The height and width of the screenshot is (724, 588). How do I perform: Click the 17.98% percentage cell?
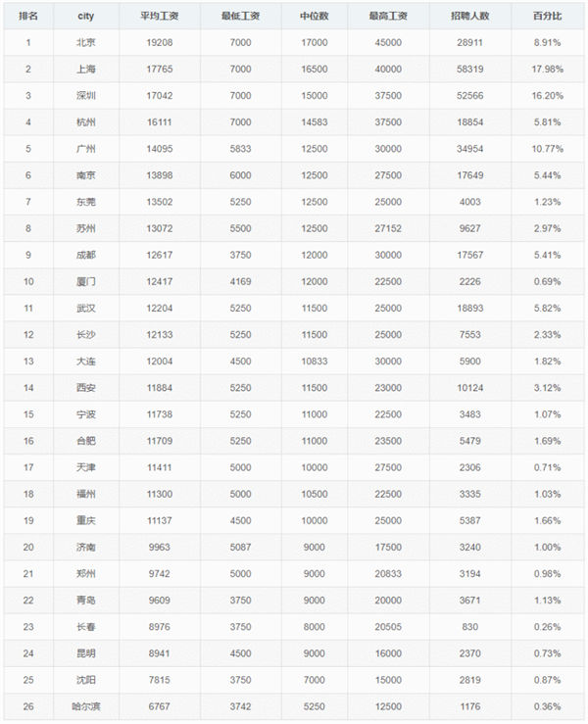(548, 70)
